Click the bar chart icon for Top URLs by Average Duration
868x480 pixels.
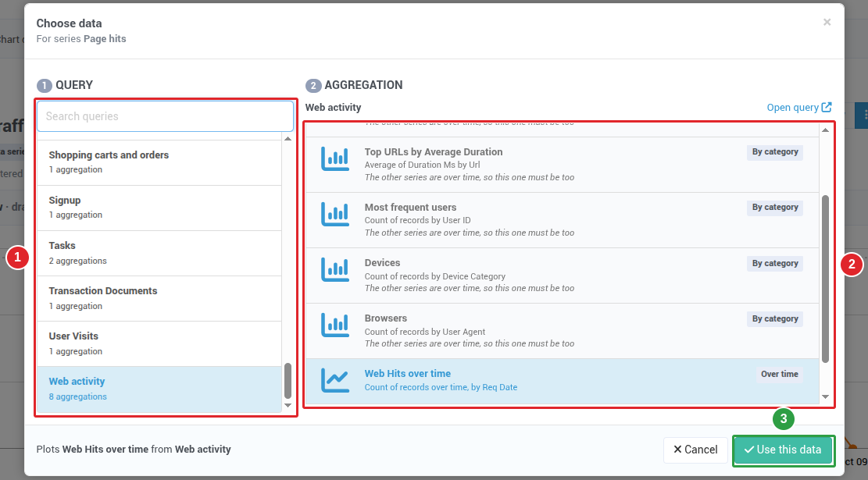pos(335,158)
